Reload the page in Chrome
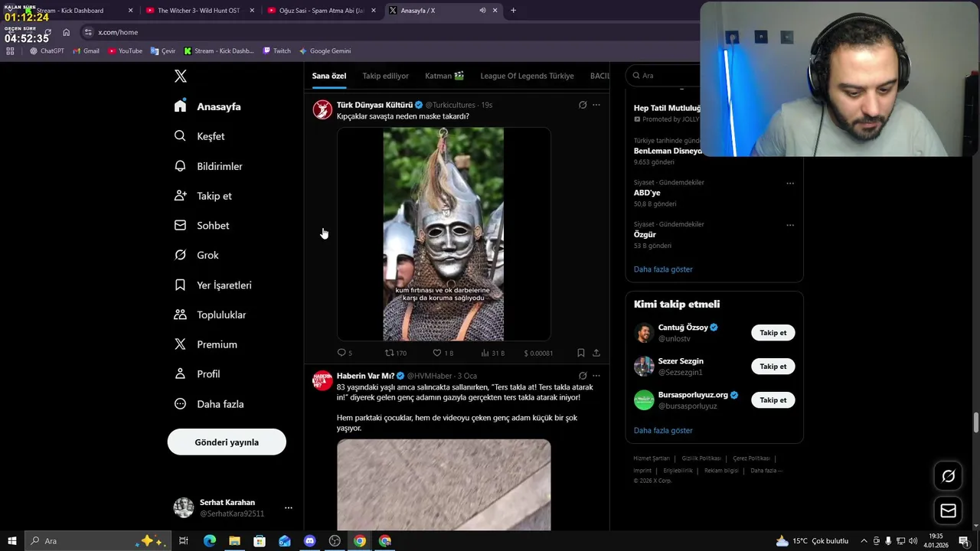Screen dimensions: 980x551 (x=47, y=32)
